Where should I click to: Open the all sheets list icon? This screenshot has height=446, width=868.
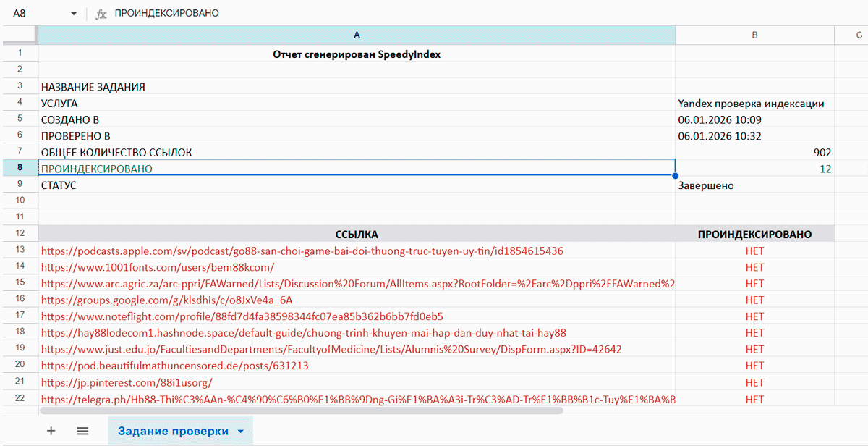tap(82, 431)
